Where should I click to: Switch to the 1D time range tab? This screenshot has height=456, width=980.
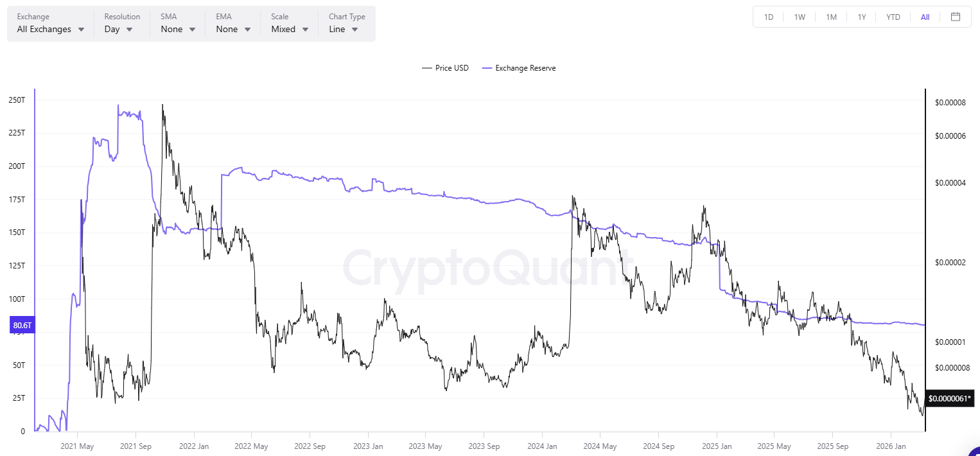[x=768, y=17]
